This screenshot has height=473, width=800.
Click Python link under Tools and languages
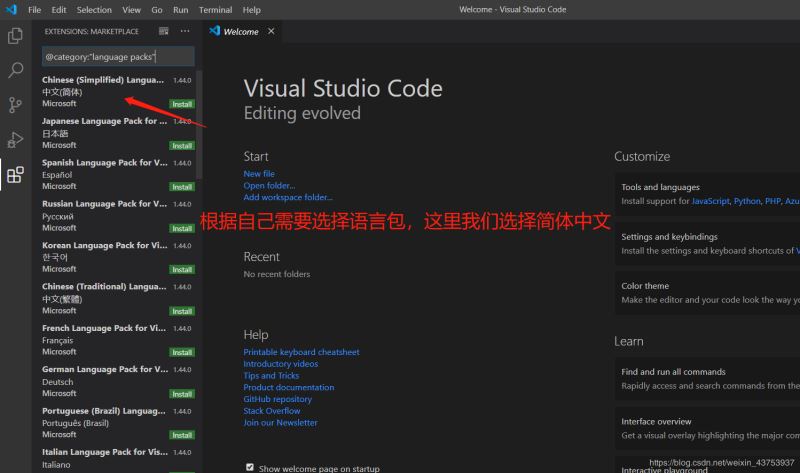747,201
